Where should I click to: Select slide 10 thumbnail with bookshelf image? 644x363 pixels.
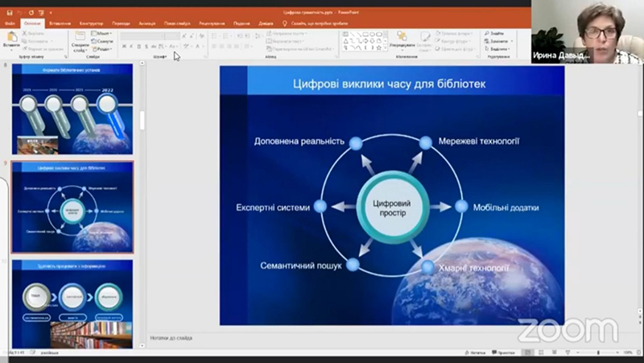coord(72,304)
